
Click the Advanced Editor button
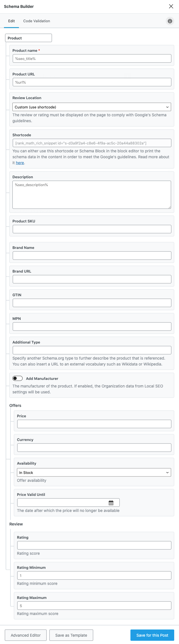coord(26,635)
